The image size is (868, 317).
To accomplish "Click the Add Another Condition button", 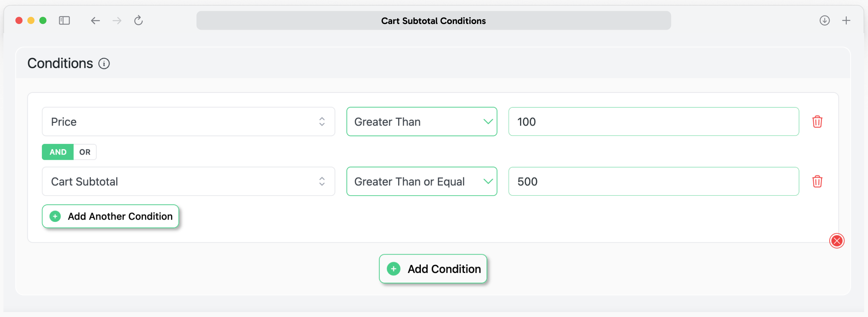I will click(110, 217).
